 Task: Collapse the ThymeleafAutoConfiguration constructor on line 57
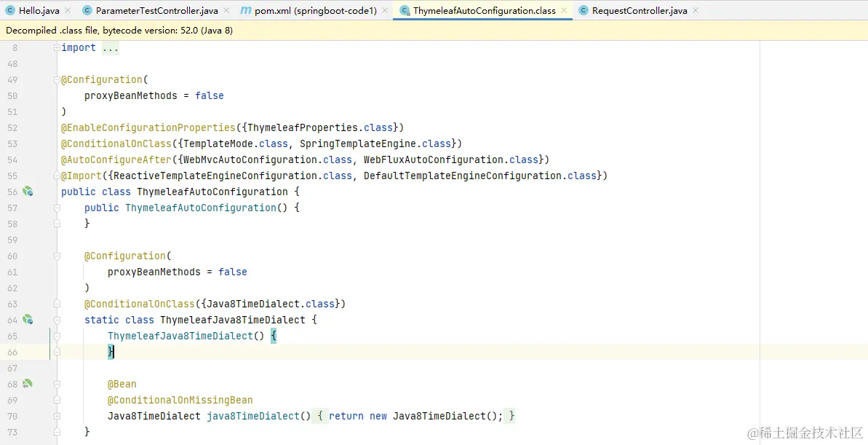click(x=57, y=208)
